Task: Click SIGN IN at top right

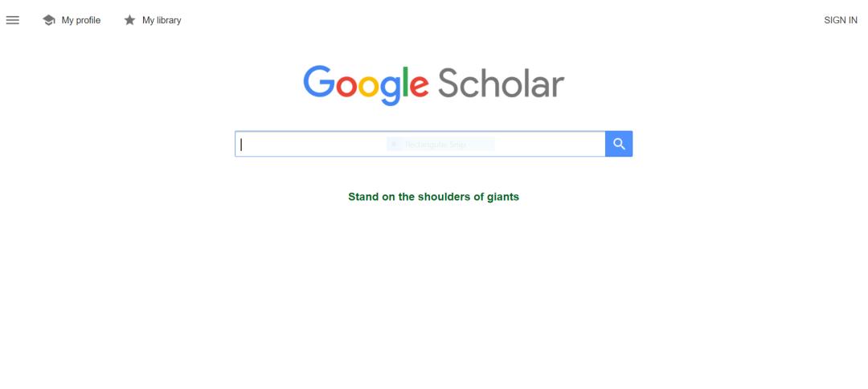Action: [x=841, y=20]
